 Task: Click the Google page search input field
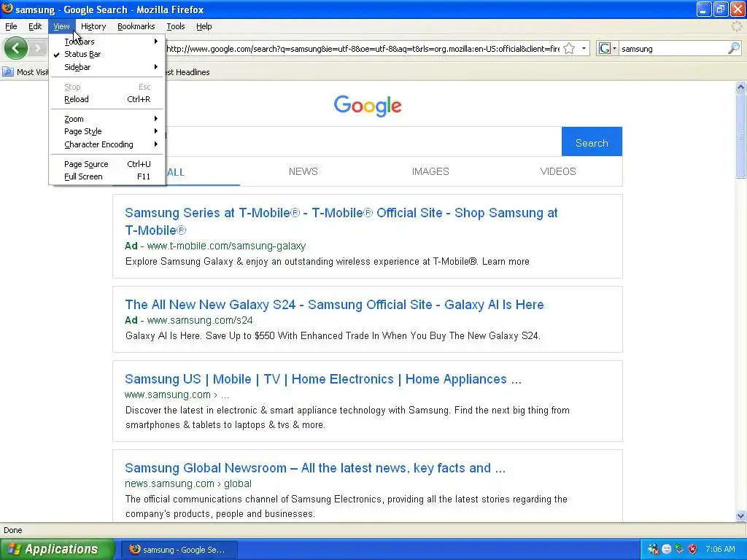(x=363, y=141)
